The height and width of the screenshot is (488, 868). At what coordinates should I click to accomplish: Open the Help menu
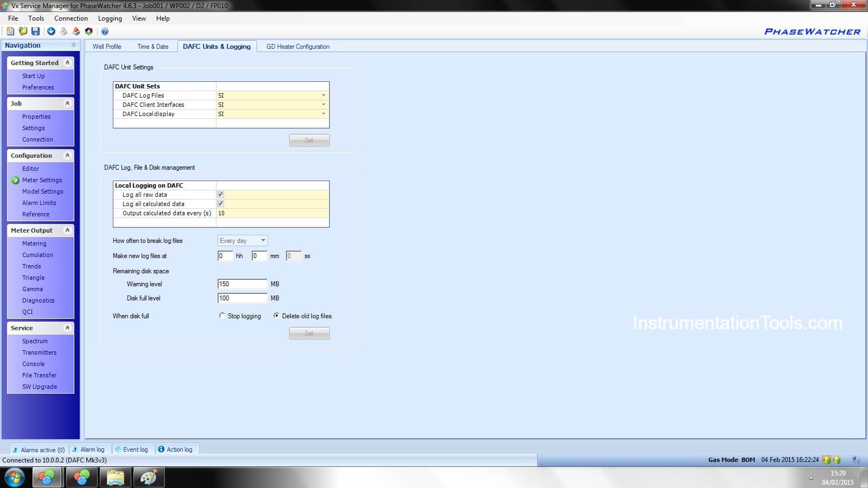point(163,18)
